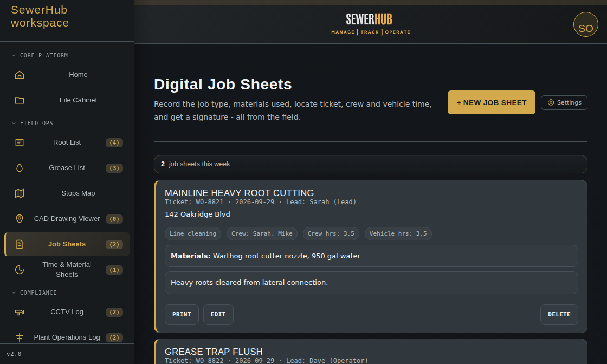Screen dimensions: 607x364
Task: Click the Home house icon in sidebar
Action: click(x=20, y=75)
